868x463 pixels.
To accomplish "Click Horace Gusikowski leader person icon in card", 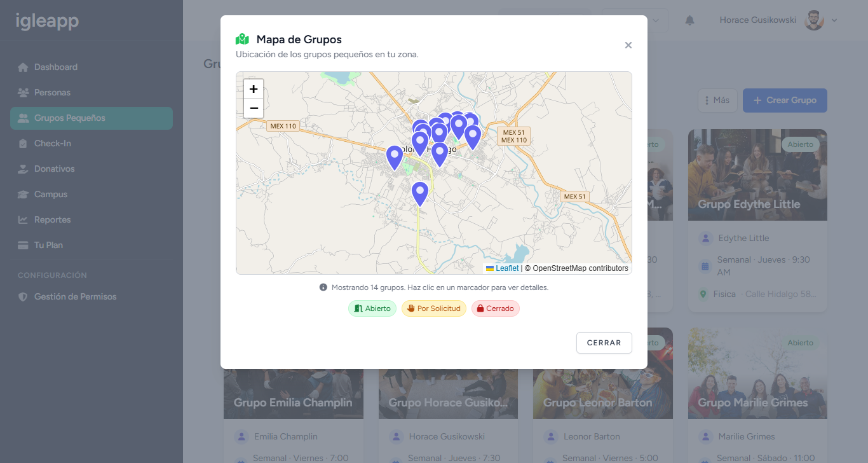I will point(397,437).
